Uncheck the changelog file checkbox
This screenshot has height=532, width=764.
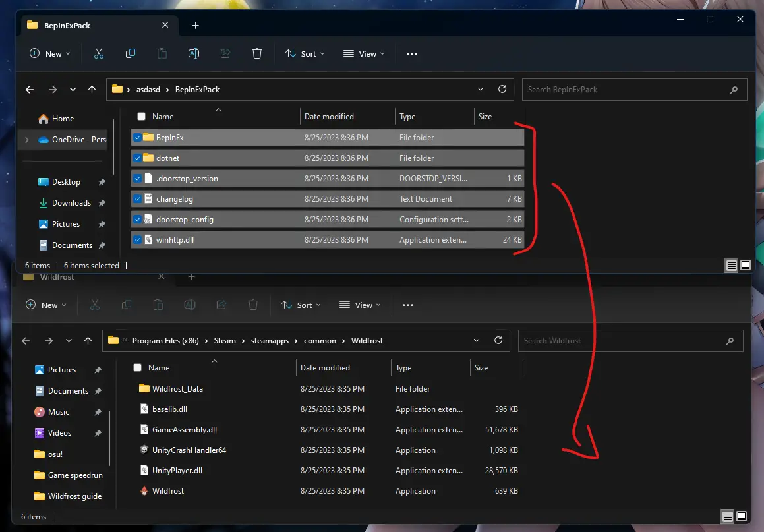tap(137, 199)
